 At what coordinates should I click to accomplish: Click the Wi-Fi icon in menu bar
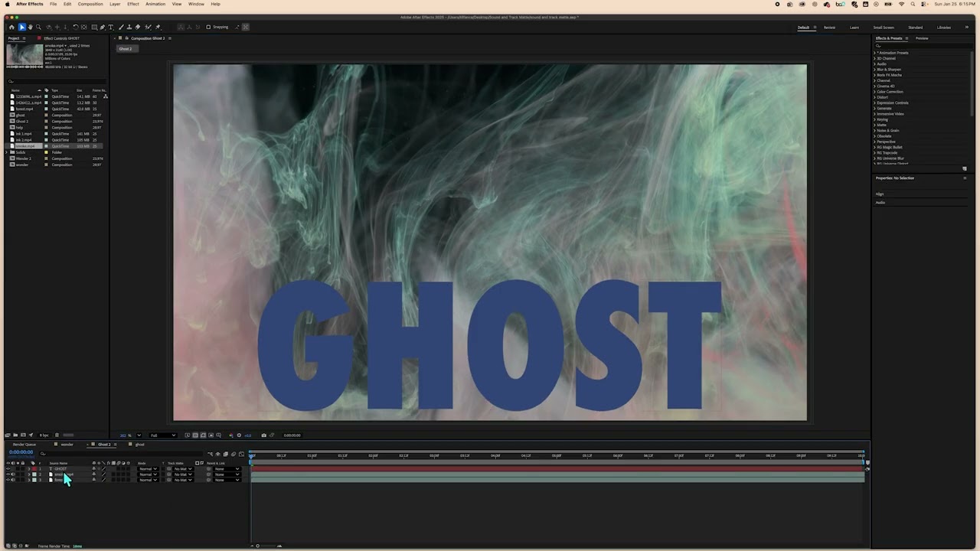(901, 4)
